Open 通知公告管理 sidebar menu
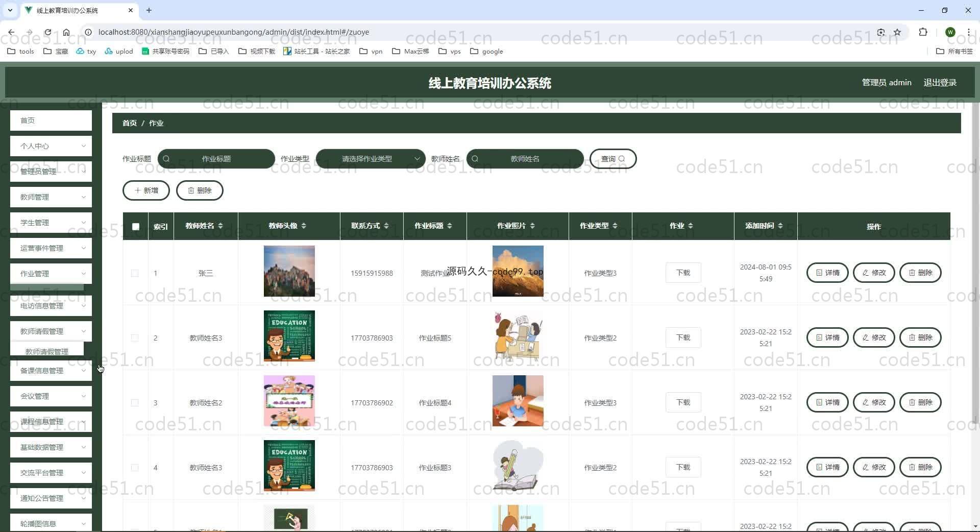Viewport: 980px width, 532px height. click(51, 498)
